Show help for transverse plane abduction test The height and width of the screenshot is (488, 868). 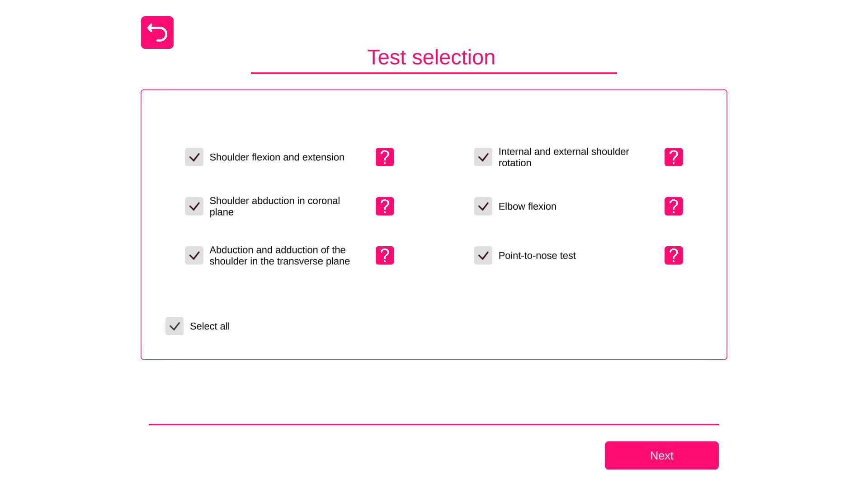click(x=385, y=256)
